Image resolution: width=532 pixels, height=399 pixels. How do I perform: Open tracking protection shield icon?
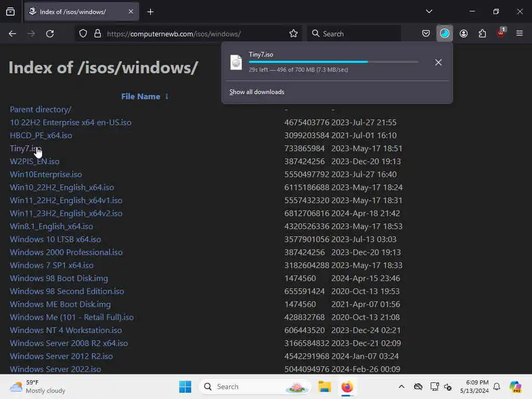(x=83, y=34)
